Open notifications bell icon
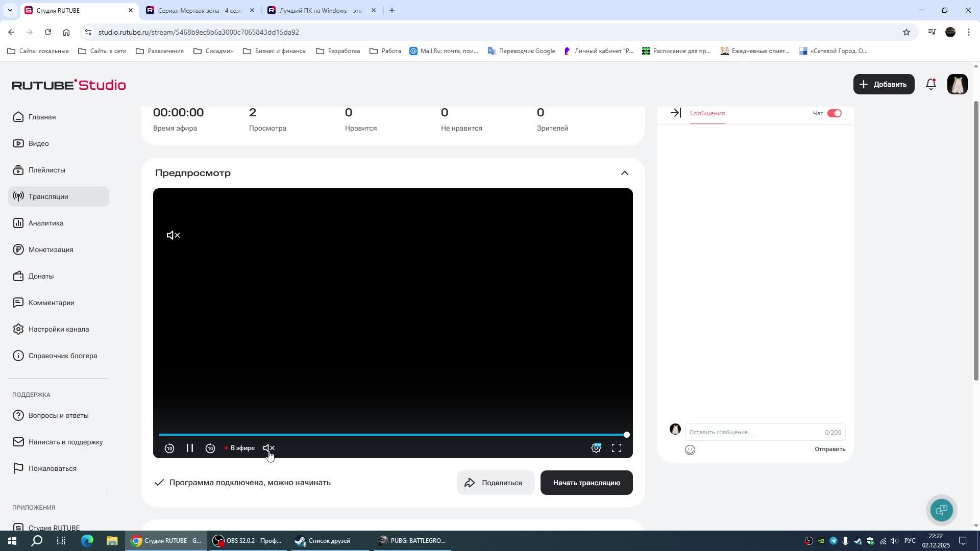Viewport: 980px width, 551px height. point(931,85)
